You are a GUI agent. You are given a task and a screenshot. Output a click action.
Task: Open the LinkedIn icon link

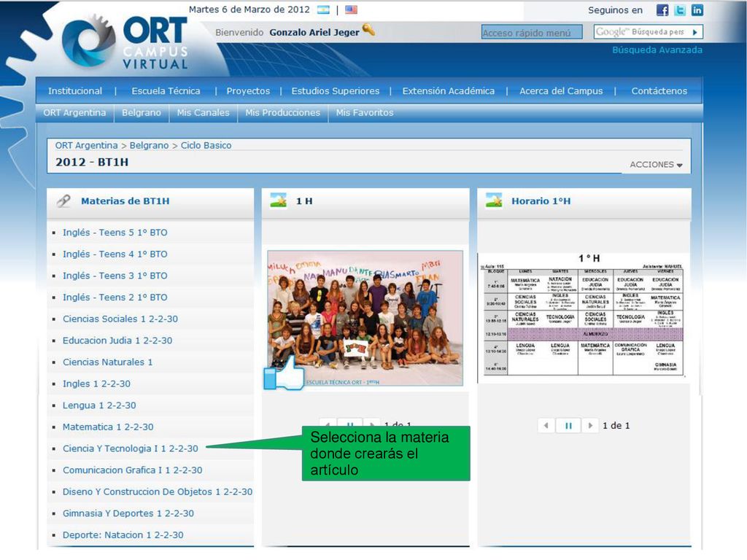tap(697, 10)
